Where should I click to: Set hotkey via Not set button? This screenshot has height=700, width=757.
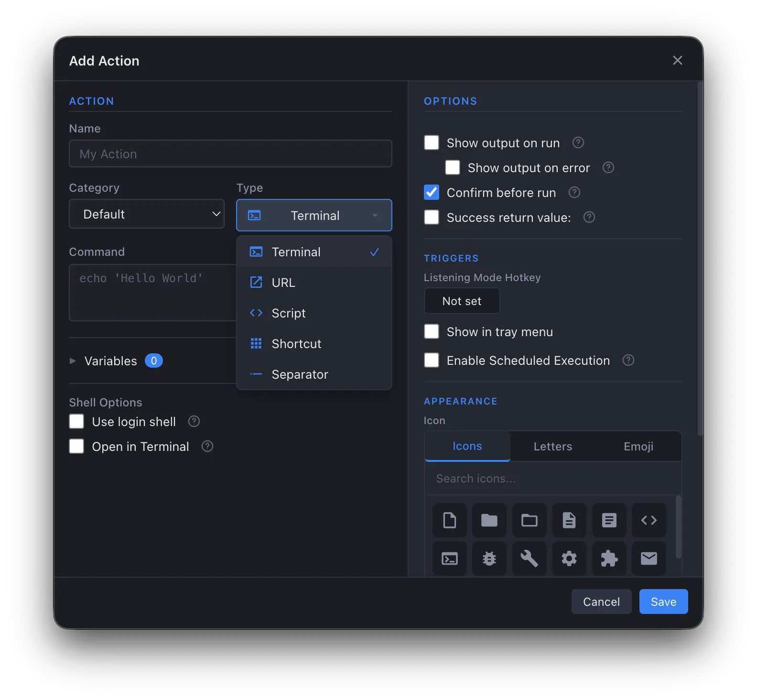(x=462, y=301)
